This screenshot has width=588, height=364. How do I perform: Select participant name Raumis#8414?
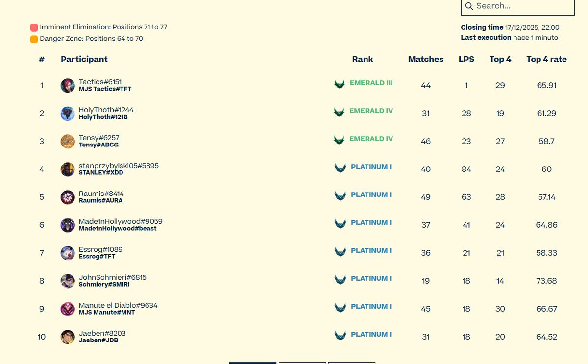pos(101,194)
